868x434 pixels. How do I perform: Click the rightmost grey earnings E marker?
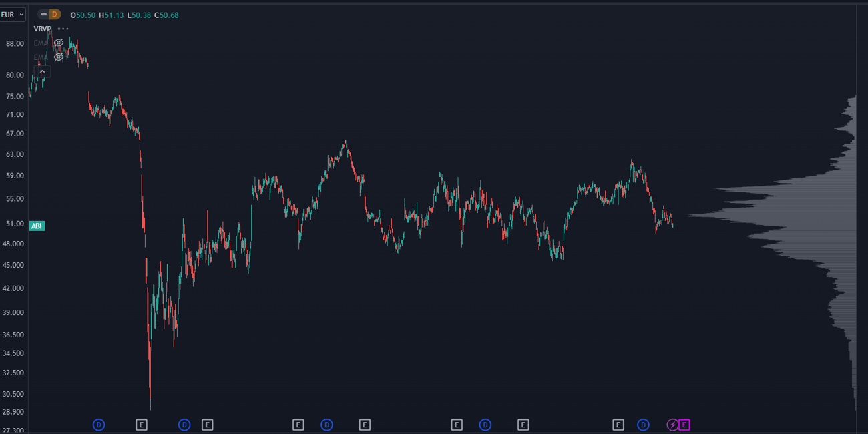point(618,425)
